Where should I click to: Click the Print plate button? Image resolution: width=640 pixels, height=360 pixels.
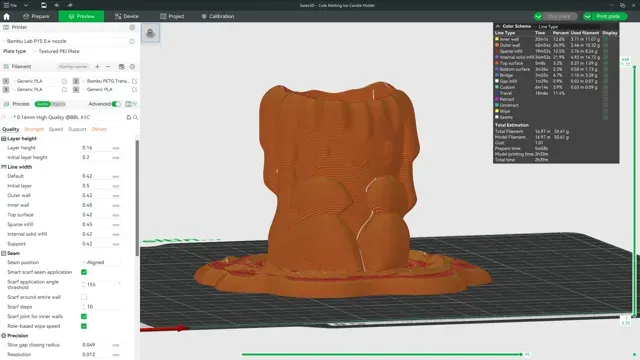[x=608, y=16]
